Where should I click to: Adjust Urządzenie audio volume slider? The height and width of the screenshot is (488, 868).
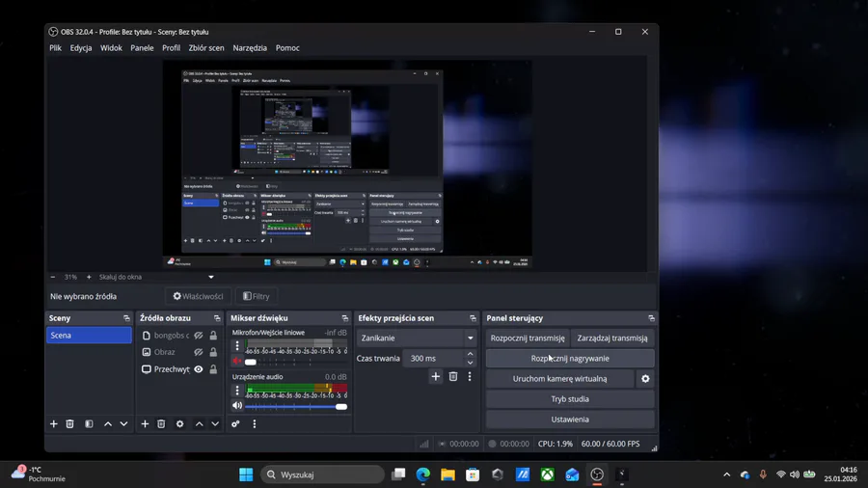[296, 407]
